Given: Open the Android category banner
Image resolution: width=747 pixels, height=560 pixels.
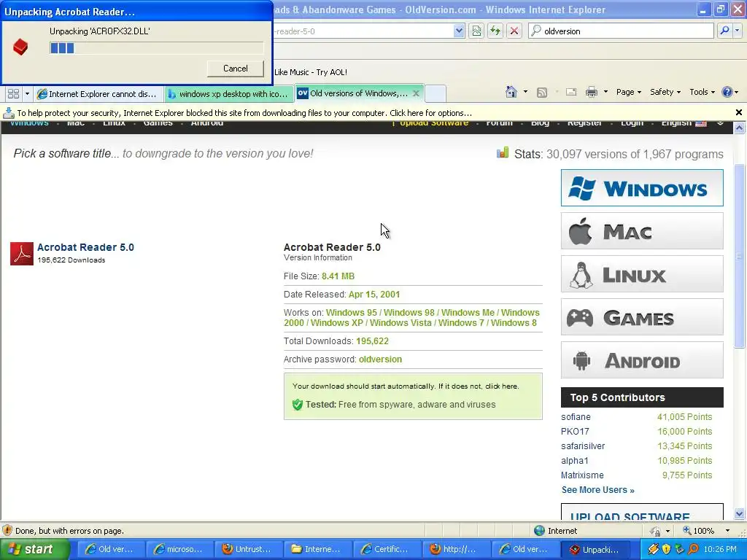Looking at the screenshot, I should tap(642, 360).
